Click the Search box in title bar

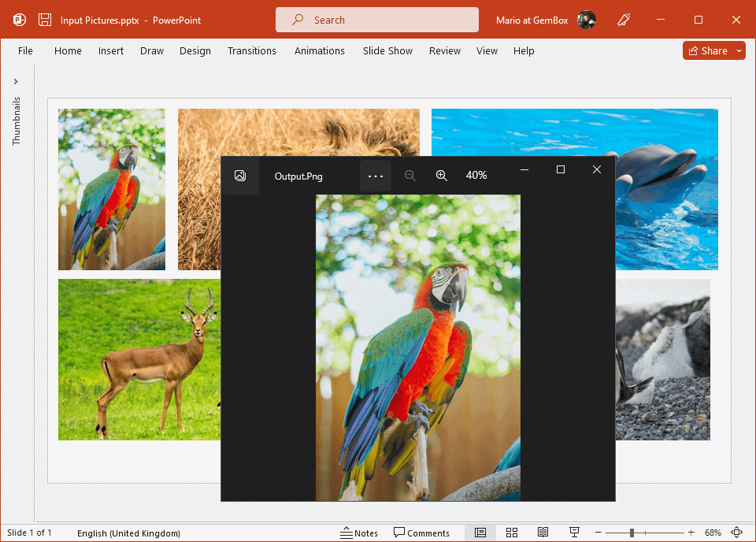[376, 20]
